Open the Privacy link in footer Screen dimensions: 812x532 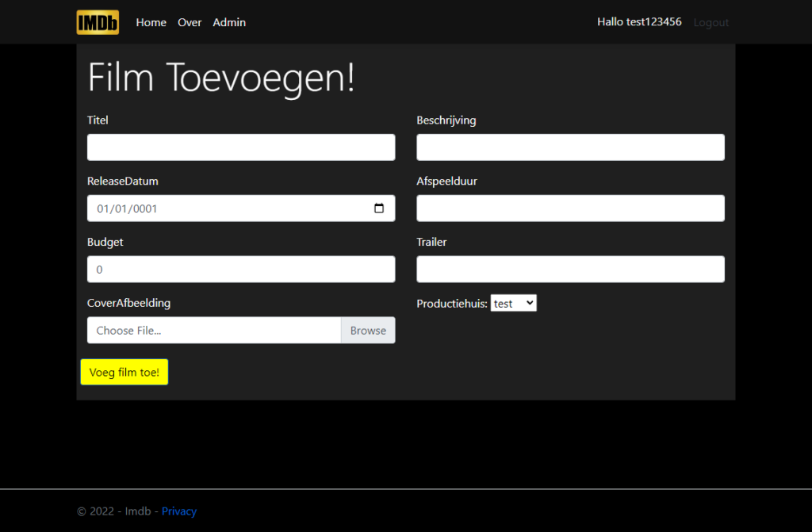pos(179,511)
